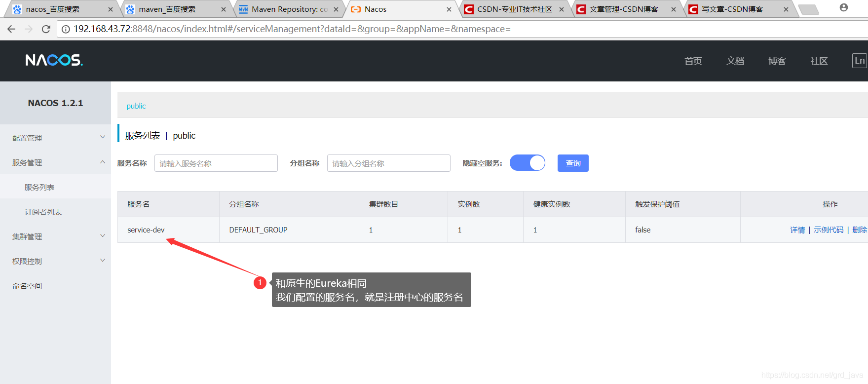Close the Nacos tab

(x=449, y=9)
